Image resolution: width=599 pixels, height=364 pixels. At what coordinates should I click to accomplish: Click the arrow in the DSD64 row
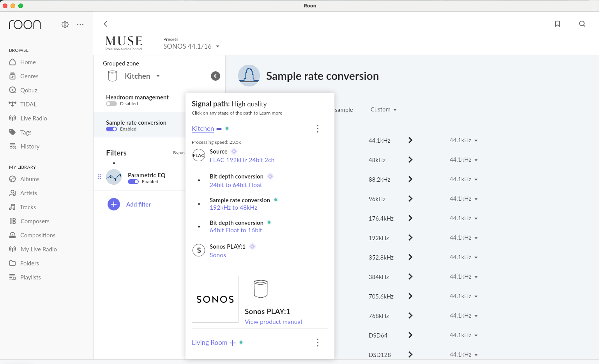click(x=410, y=335)
